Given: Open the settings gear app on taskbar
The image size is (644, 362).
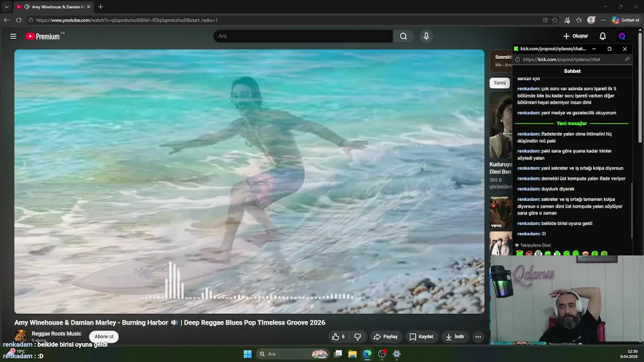Looking at the screenshot, I should tap(396, 354).
